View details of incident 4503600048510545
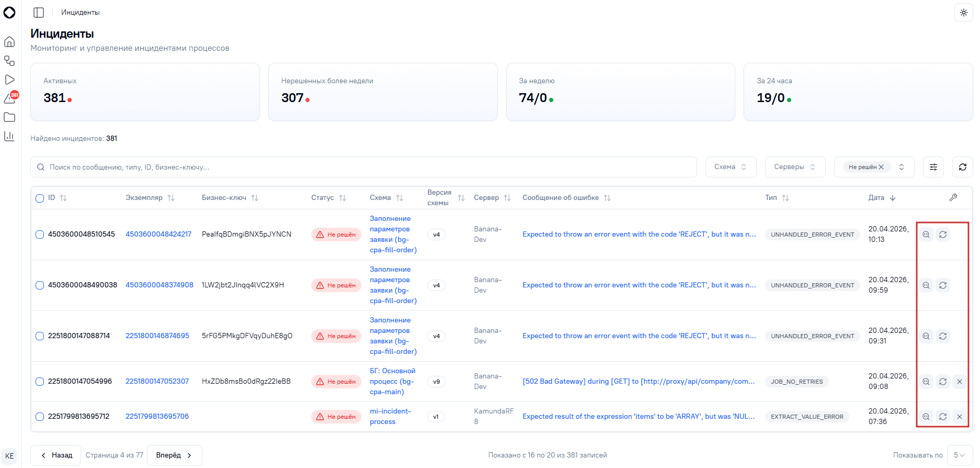980x468 pixels. click(926, 235)
